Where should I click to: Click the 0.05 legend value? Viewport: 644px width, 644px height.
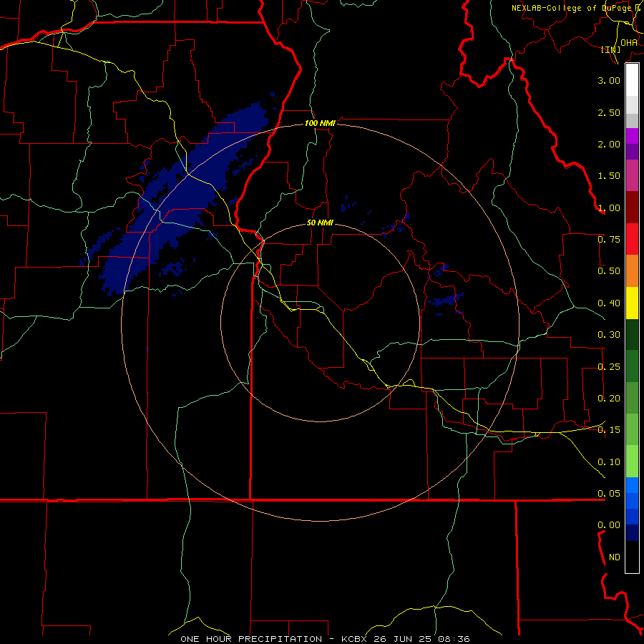(x=609, y=494)
